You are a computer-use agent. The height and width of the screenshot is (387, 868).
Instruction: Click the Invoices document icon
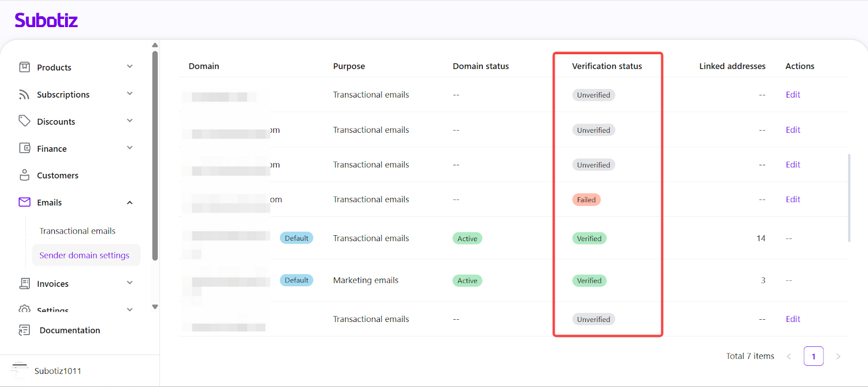[x=24, y=283]
